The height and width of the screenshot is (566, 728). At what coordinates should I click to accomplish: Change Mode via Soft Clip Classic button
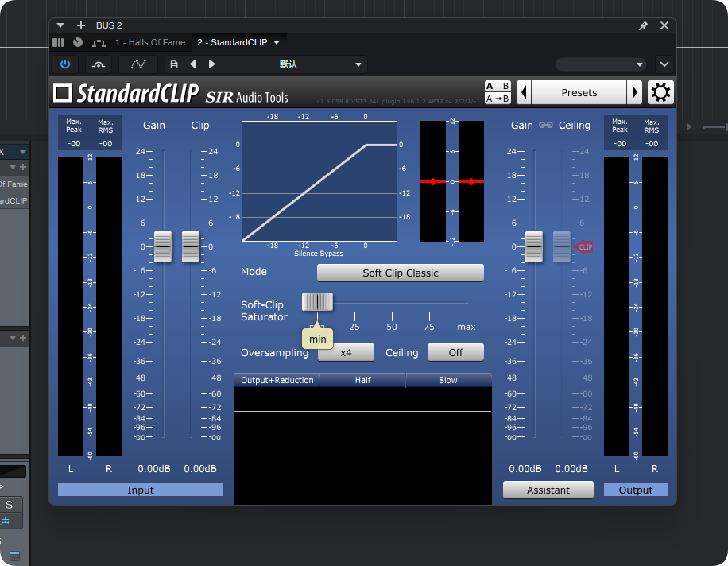coord(401,273)
